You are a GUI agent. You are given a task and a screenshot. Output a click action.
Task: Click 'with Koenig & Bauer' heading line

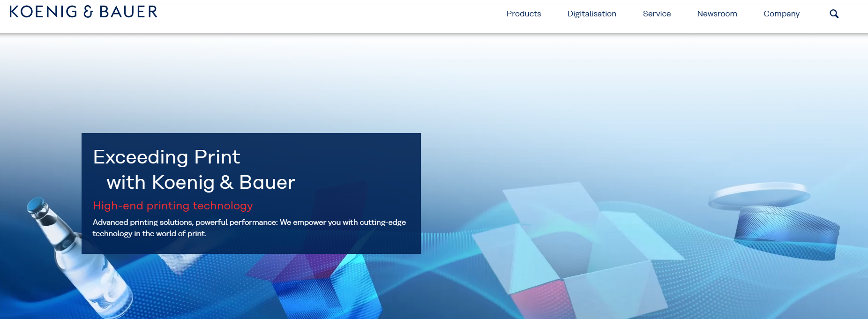[x=201, y=182]
